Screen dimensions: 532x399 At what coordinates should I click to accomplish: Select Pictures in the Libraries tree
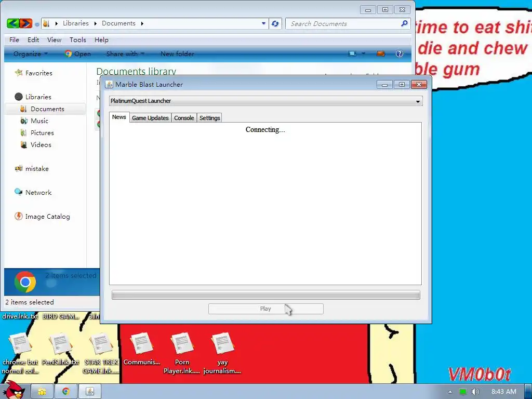pyautogui.click(x=42, y=132)
